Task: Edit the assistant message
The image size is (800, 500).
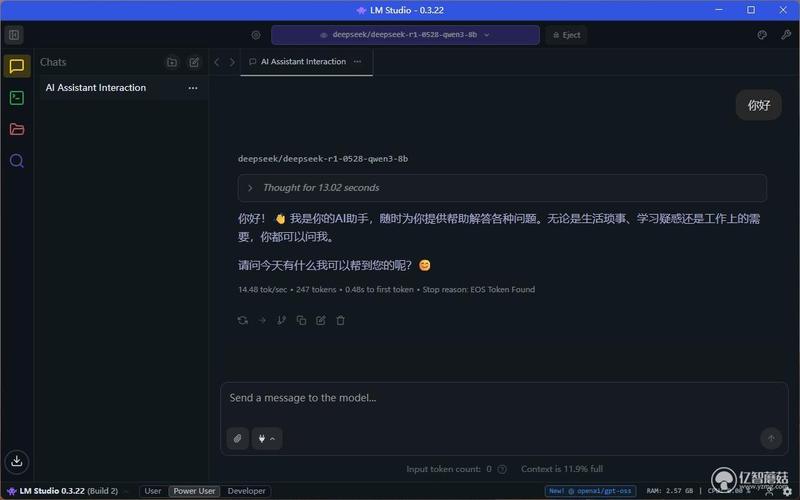Action: click(321, 320)
